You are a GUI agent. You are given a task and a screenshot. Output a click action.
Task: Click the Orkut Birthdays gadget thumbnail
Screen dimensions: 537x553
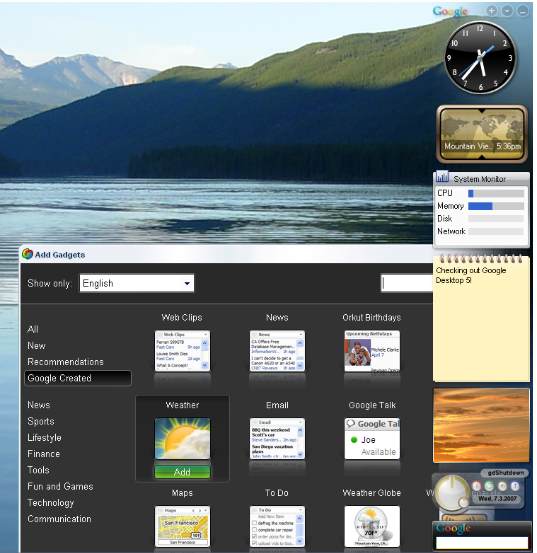tap(372, 351)
